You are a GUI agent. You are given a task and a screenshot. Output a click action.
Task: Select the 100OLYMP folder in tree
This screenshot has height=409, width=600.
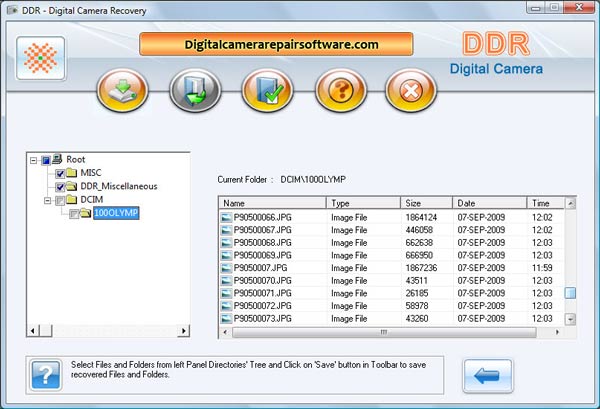click(116, 213)
